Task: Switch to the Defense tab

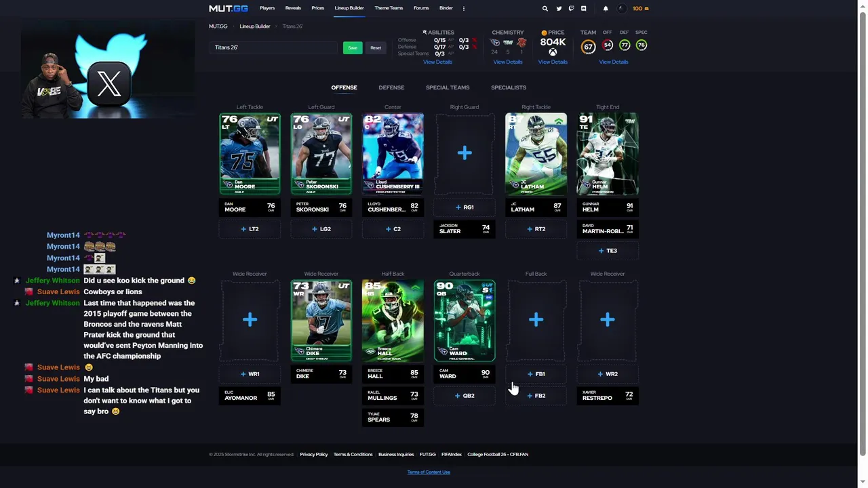Action: pyautogui.click(x=391, y=87)
